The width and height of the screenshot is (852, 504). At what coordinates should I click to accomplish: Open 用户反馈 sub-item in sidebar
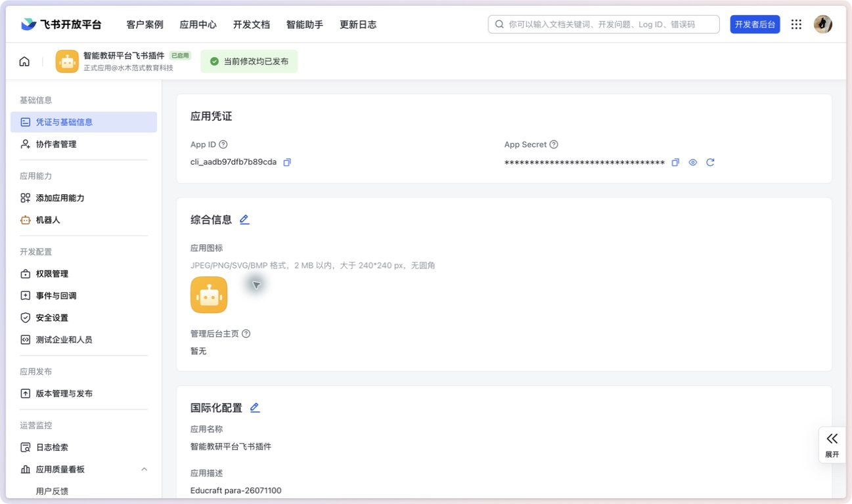[52, 491]
